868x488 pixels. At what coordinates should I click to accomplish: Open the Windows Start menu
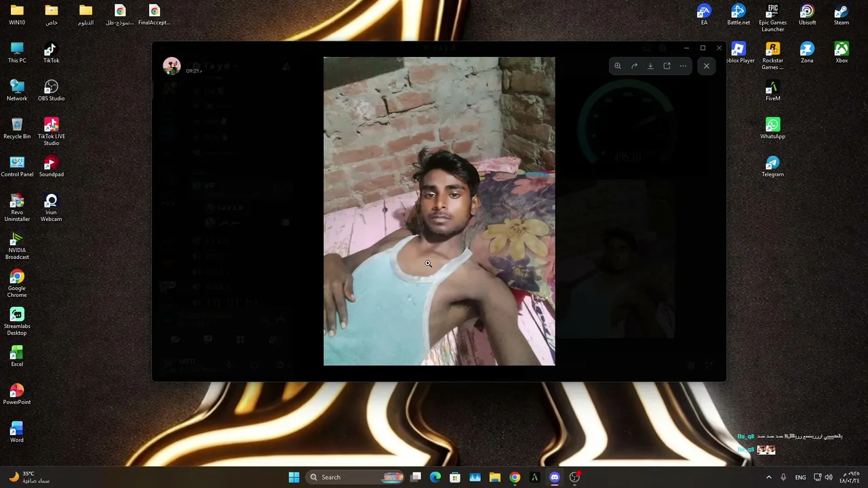[294, 477]
